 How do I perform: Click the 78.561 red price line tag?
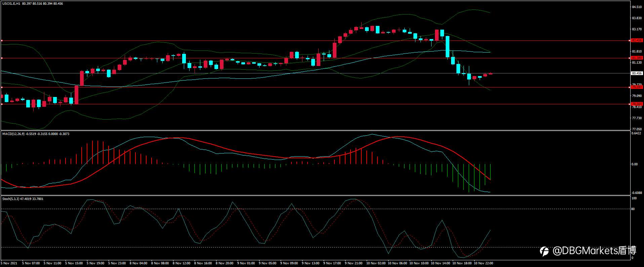pyautogui.click(x=637, y=104)
